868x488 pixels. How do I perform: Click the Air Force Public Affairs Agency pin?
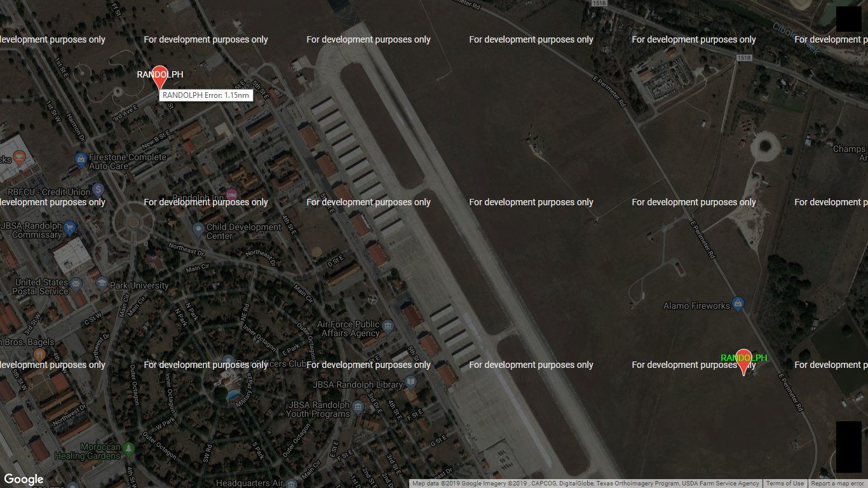[x=388, y=327]
